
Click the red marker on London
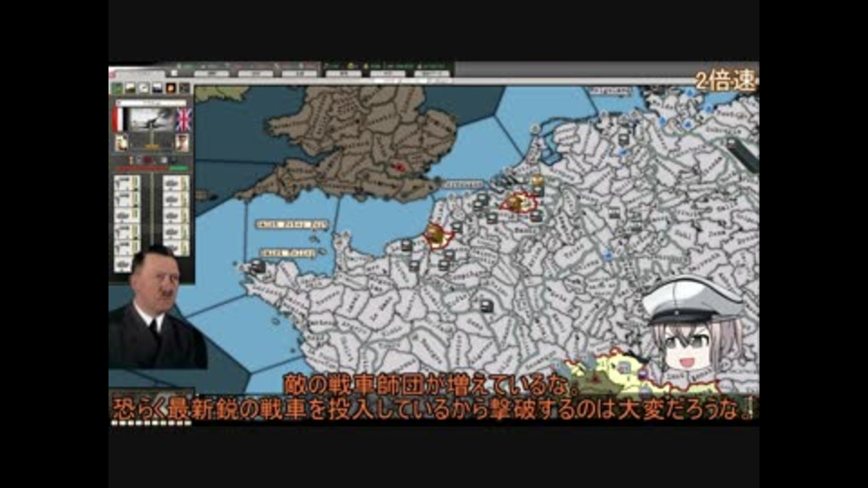(x=399, y=165)
